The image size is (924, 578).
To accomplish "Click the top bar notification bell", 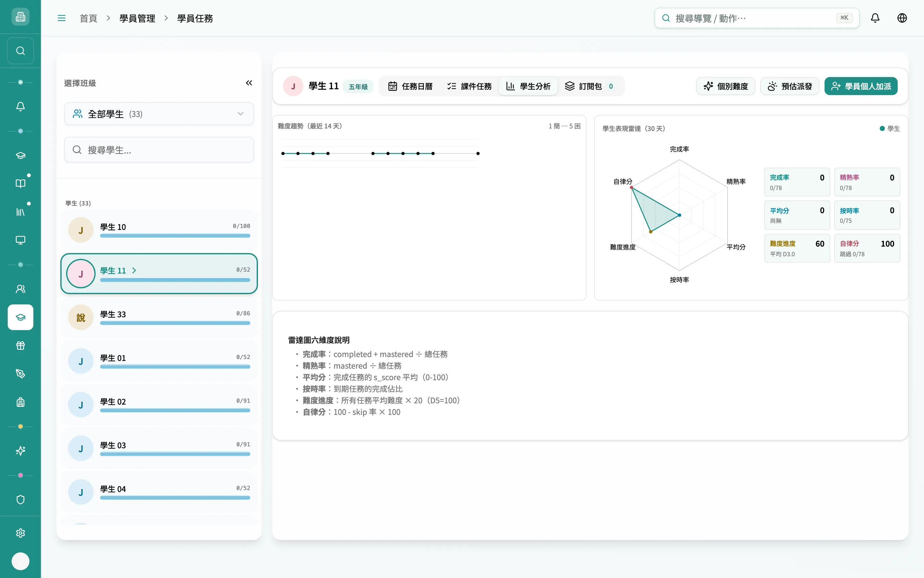I will 875,18.
